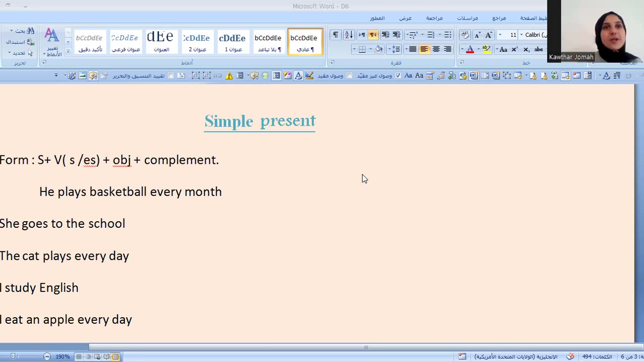Click the word count الكلمات: 494
Image resolution: width=644 pixels, height=362 pixels.
tap(597, 356)
